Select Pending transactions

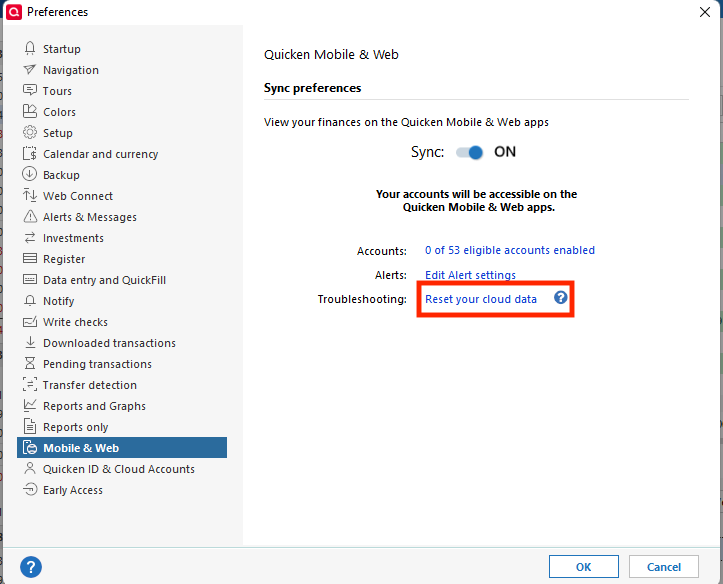[97, 364]
